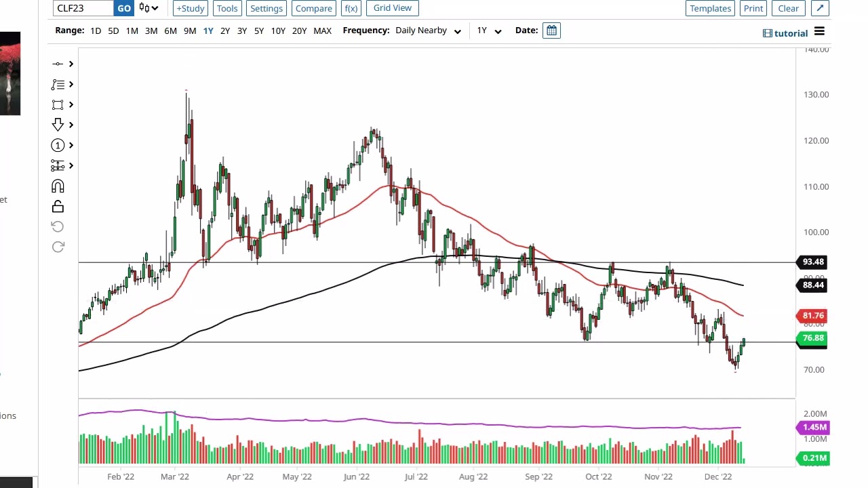This screenshot has height=488, width=868.
Task: Expand the line tool options chevron
Action: point(71,64)
